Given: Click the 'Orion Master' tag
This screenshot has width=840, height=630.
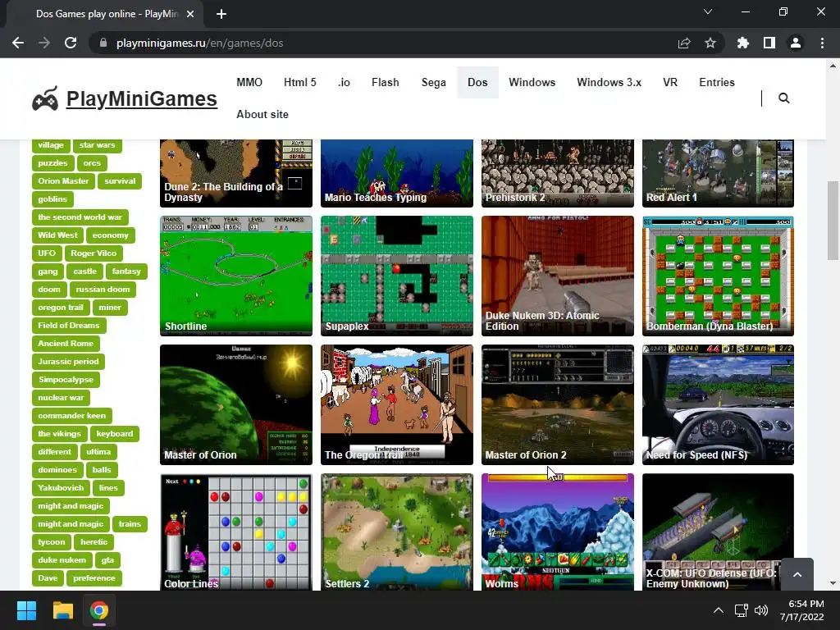Looking at the screenshot, I should [63, 181].
